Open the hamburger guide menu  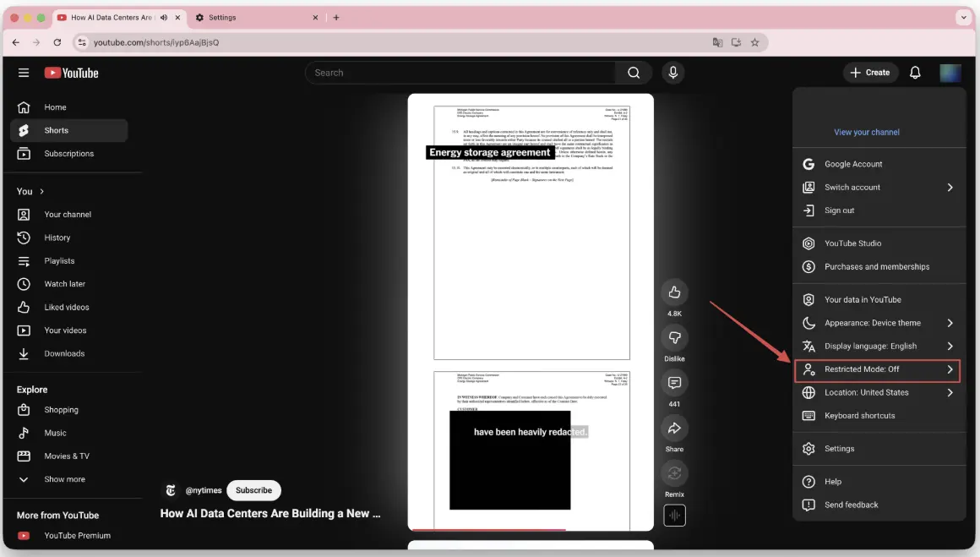pos(24,73)
